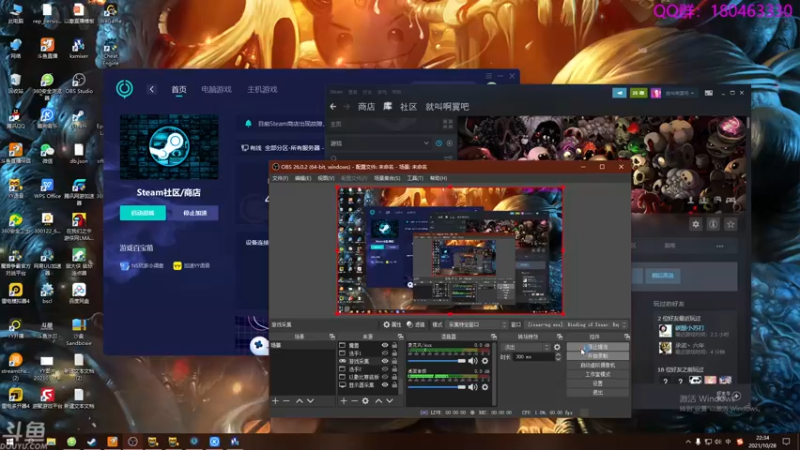
Task: Open OBS 场景集合(S) menu
Action: 387,178
